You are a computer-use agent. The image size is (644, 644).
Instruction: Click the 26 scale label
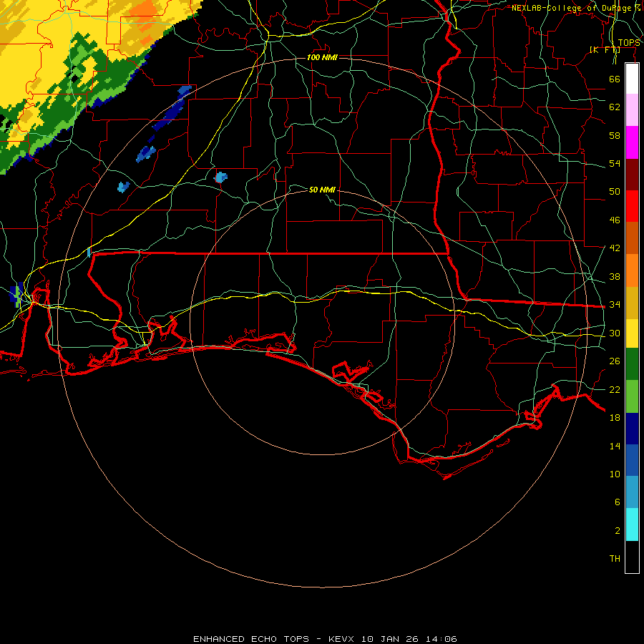point(615,361)
